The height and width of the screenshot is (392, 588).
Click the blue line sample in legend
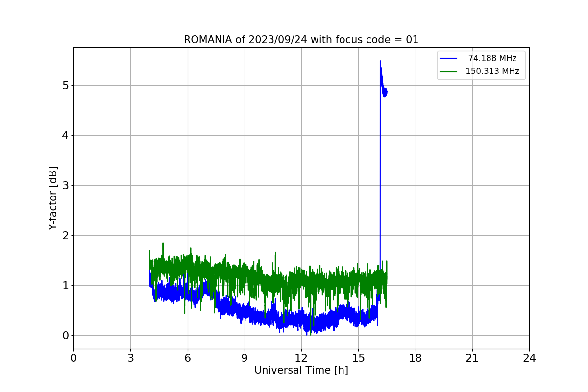(448, 59)
